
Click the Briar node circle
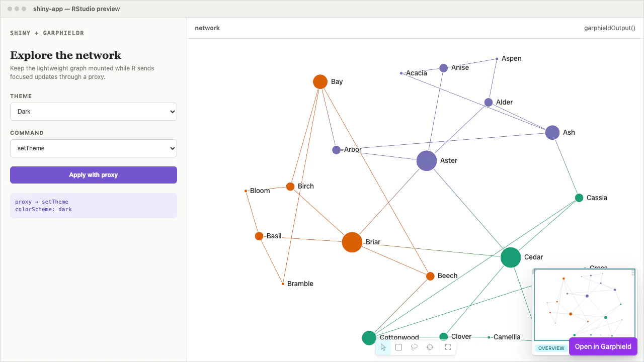click(352, 242)
